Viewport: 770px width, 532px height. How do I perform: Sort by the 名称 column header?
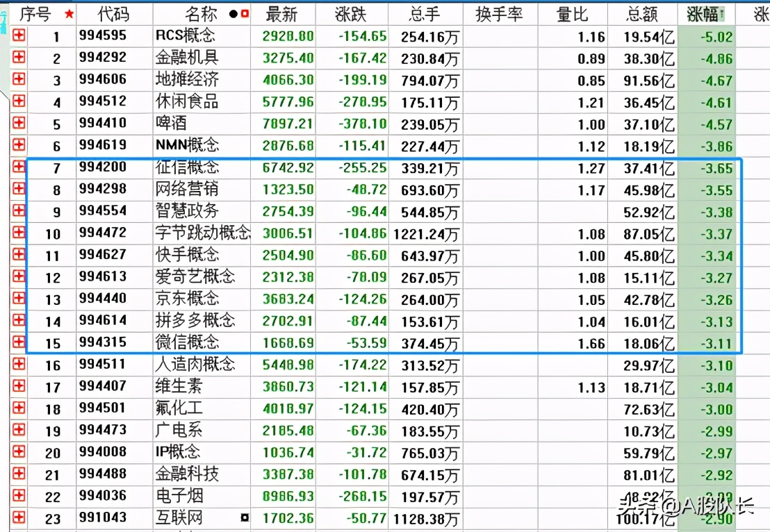pos(201,14)
